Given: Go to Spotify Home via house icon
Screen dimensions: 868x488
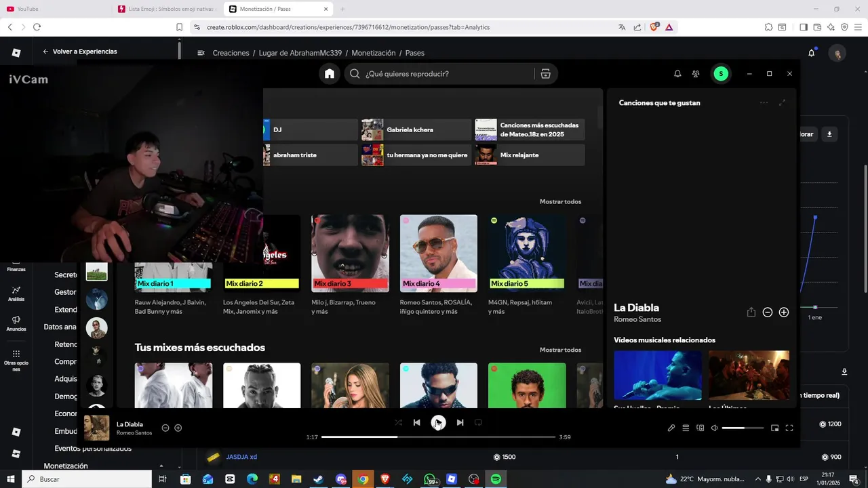Looking at the screenshot, I should click(330, 74).
